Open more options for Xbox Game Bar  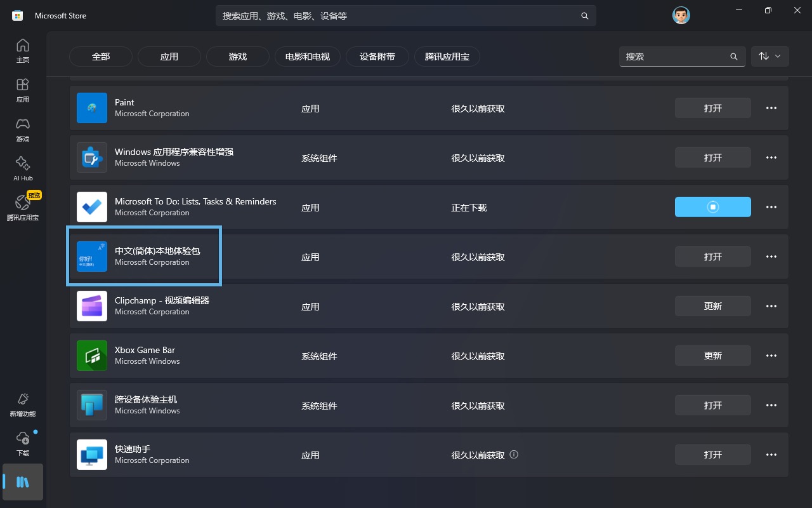pyautogui.click(x=771, y=356)
